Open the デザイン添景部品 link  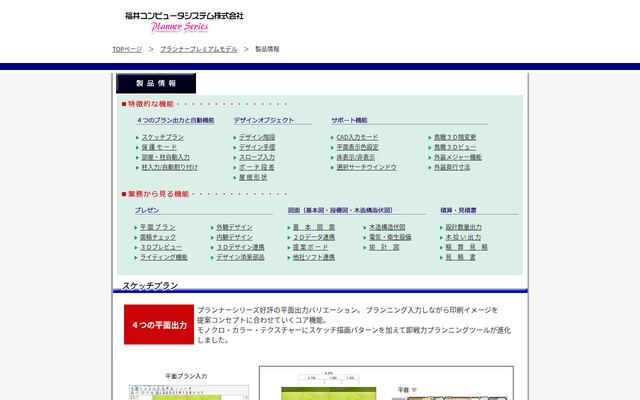click(x=240, y=258)
